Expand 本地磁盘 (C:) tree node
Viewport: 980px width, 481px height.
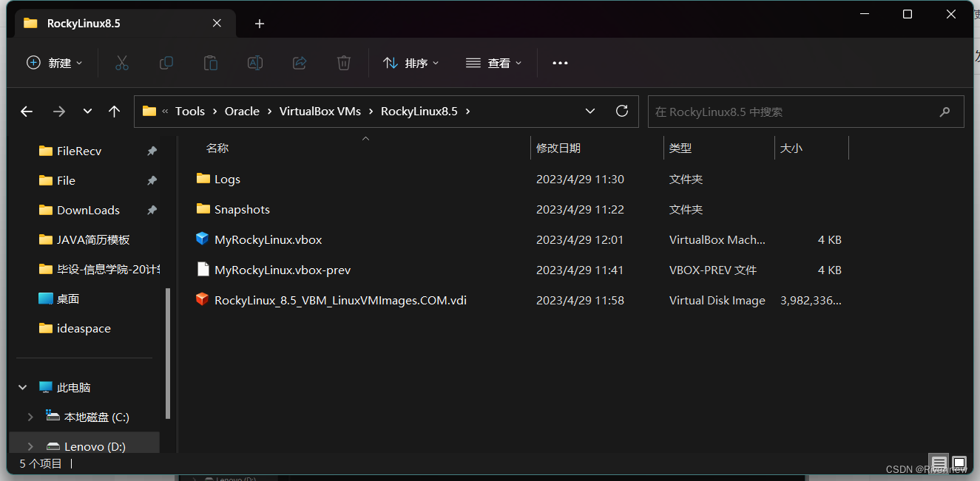click(x=30, y=417)
